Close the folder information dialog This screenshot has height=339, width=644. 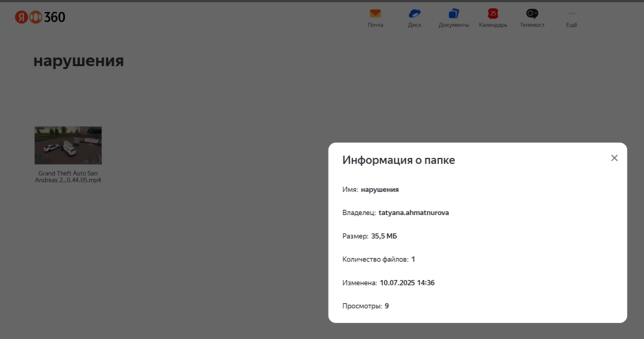(x=614, y=158)
